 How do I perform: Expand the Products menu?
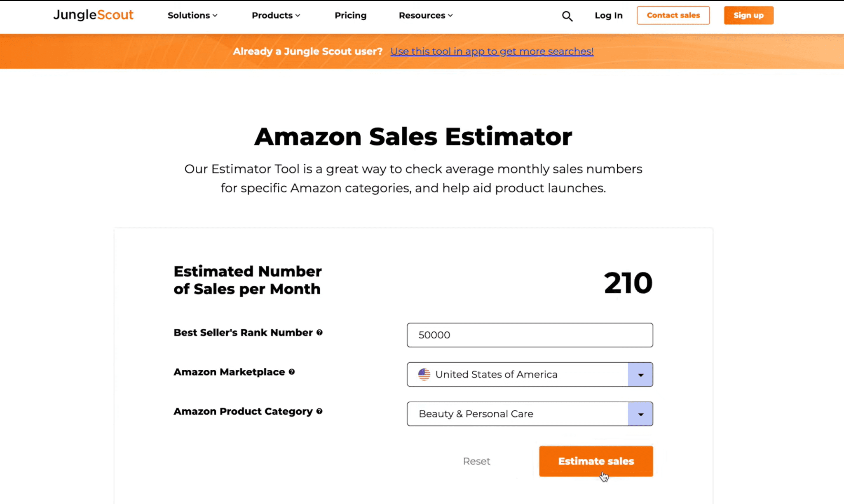276,15
